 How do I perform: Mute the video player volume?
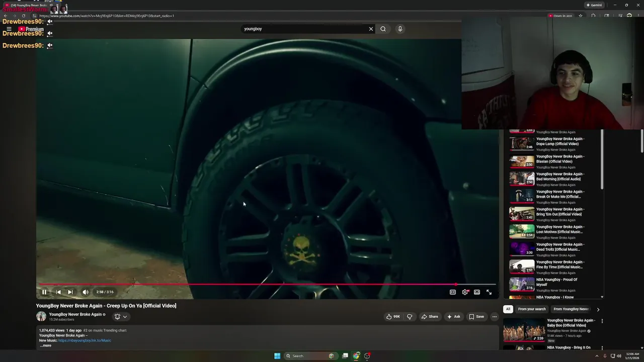point(86,292)
